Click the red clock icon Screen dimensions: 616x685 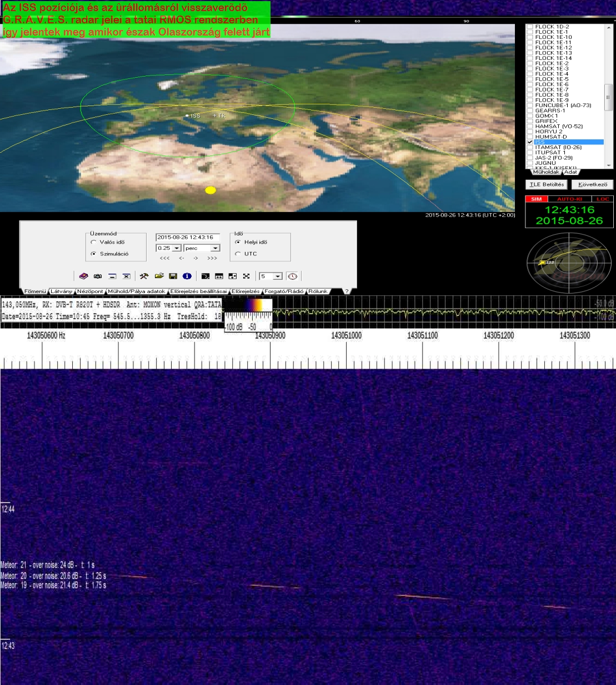point(293,276)
